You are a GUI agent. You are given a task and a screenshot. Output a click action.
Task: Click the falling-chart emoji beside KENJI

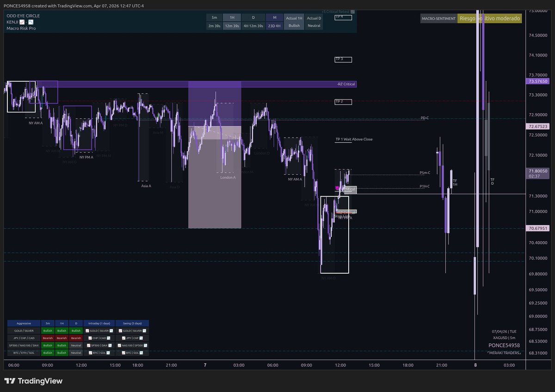[x=31, y=22]
